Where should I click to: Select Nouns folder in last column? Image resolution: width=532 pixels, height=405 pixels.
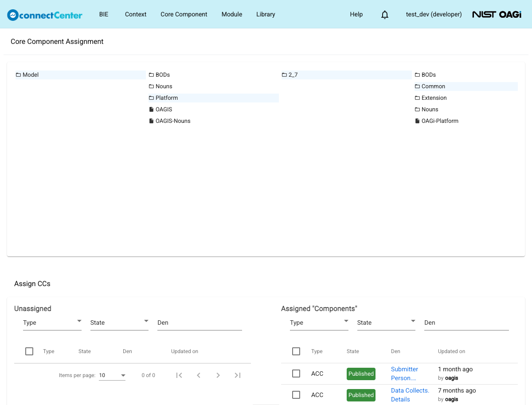465,110
